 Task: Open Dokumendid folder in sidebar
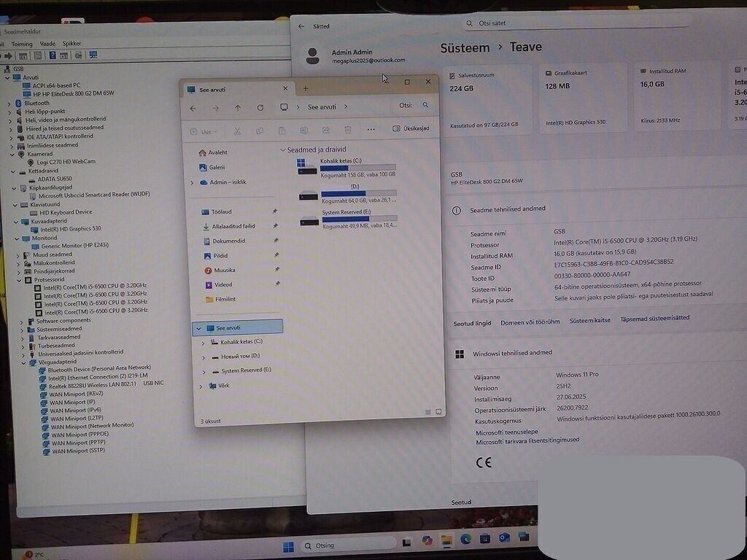pos(225,241)
